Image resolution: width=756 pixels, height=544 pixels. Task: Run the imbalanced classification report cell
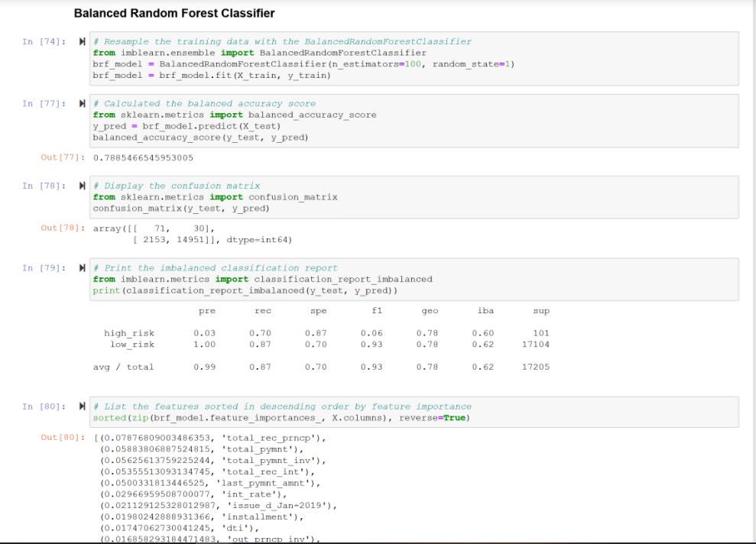click(x=82, y=268)
